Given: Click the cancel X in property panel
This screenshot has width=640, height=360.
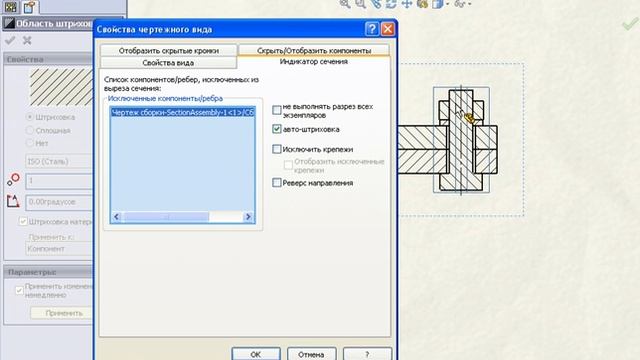Looking at the screenshot, I should tap(27, 40).
